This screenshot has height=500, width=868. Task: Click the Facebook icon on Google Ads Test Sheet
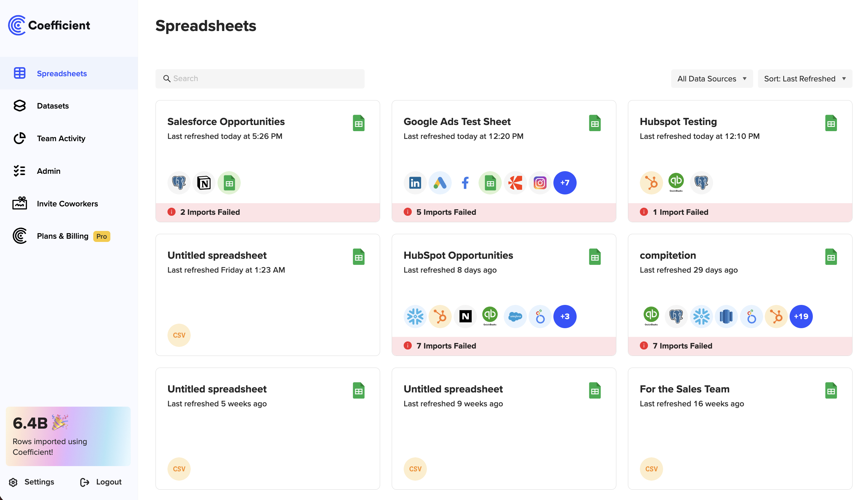465,183
